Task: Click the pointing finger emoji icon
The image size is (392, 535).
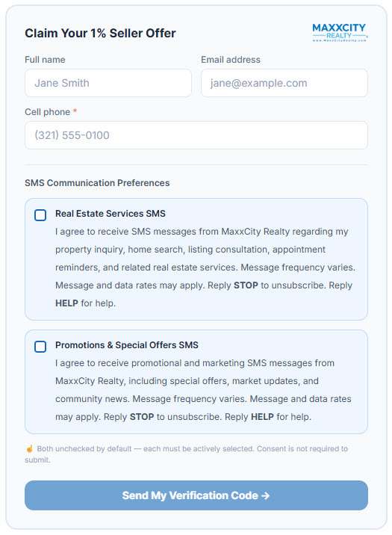Action: [30, 448]
